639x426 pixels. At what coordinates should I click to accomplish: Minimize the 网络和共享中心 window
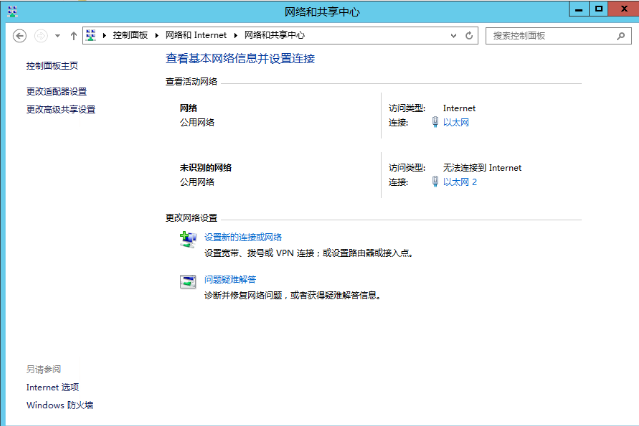pos(579,9)
